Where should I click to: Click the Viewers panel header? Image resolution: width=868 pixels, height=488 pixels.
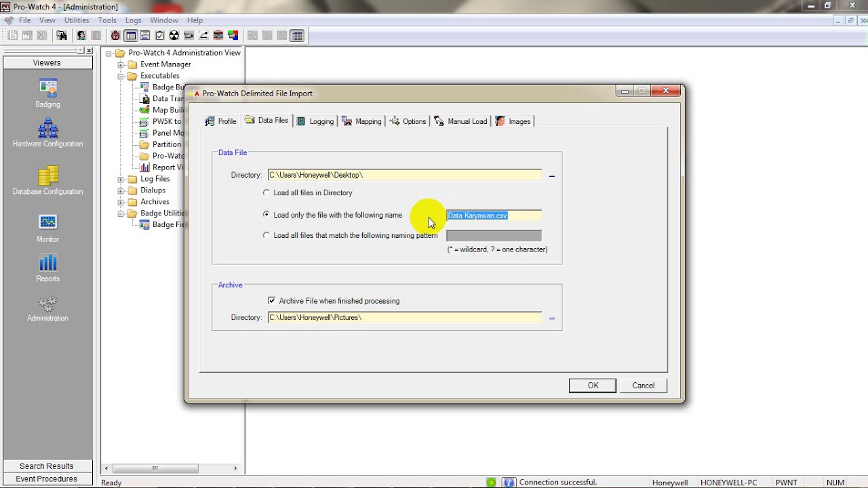pyautogui.click(x=47, y=63)
